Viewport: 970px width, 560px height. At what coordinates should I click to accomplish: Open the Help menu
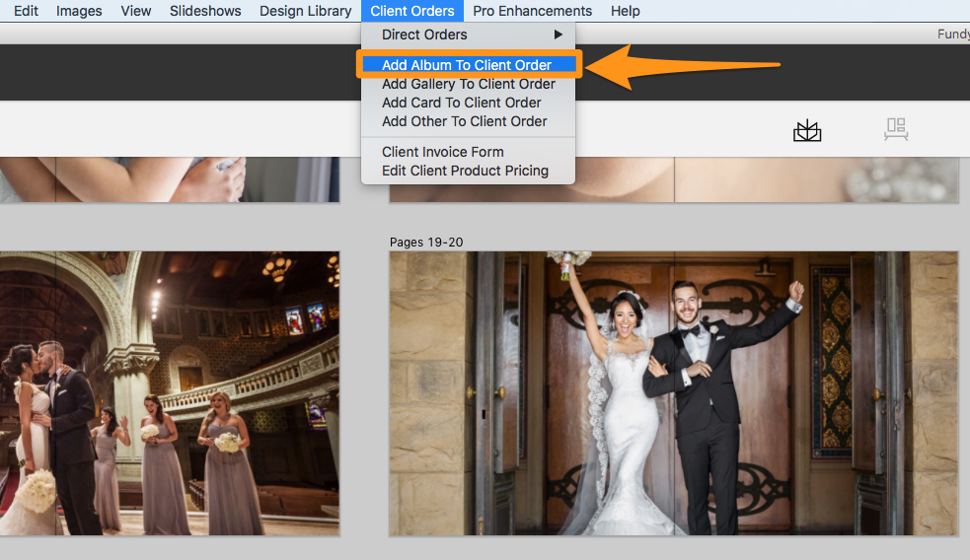coord(625,11)
